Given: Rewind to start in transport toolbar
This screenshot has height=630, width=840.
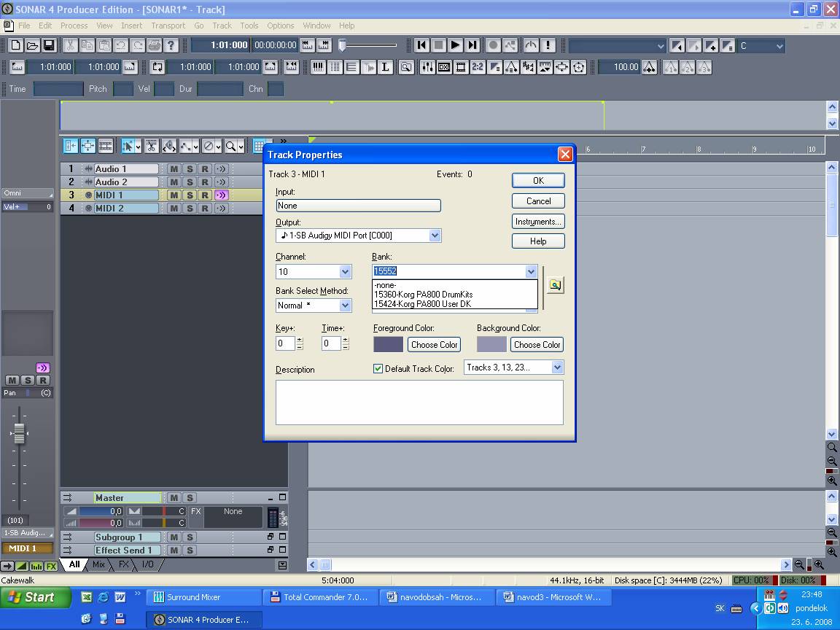Looking at the screenshot, I should click(421, 45).
